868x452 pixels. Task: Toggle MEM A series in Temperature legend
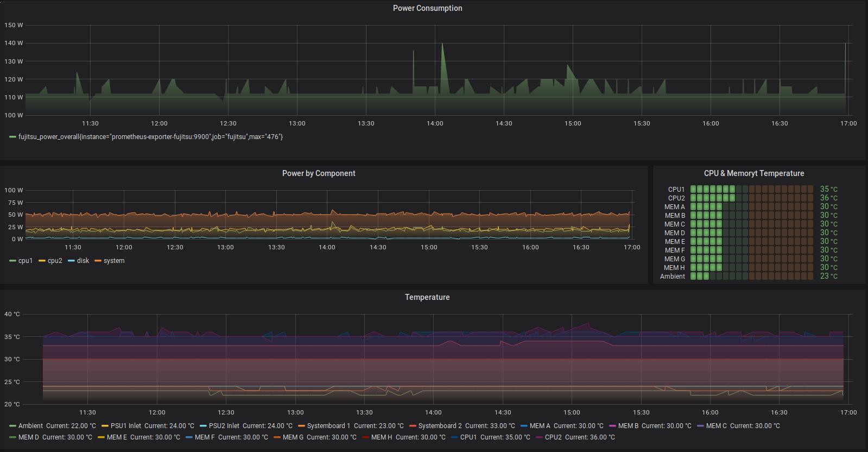click(540, 426)
